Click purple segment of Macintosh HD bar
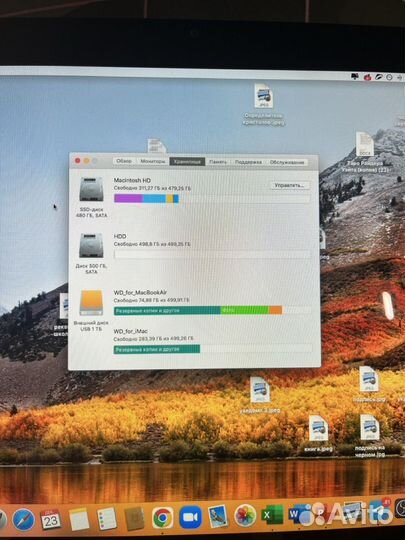This screenshot has width=405, height=540. click(x=128, y=198)
